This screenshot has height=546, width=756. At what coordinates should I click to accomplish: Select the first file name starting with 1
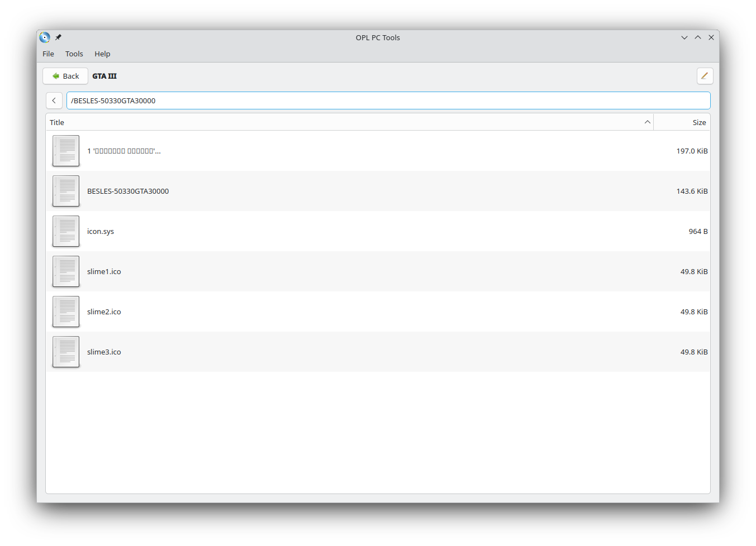coord(123,151)
